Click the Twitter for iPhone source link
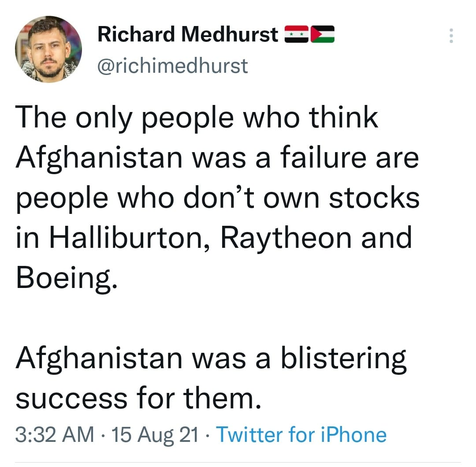476x467 pixels. tap(301, 435)
